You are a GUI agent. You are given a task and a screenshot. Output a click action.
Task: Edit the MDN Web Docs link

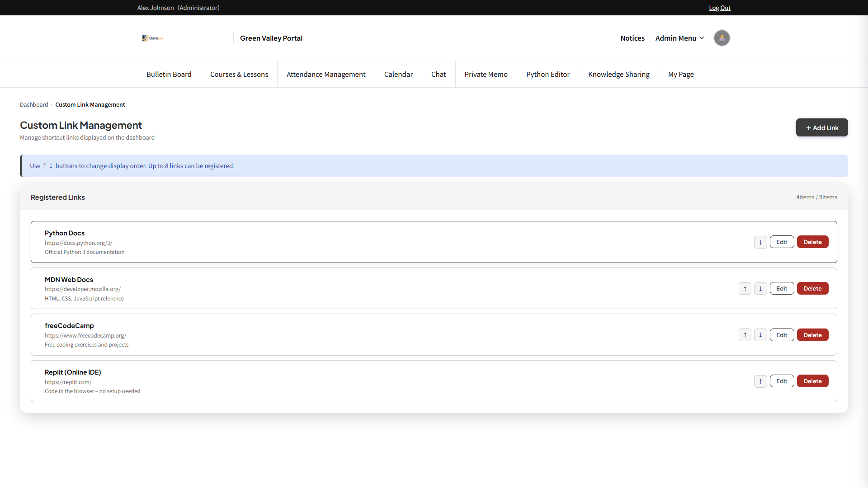782,289
